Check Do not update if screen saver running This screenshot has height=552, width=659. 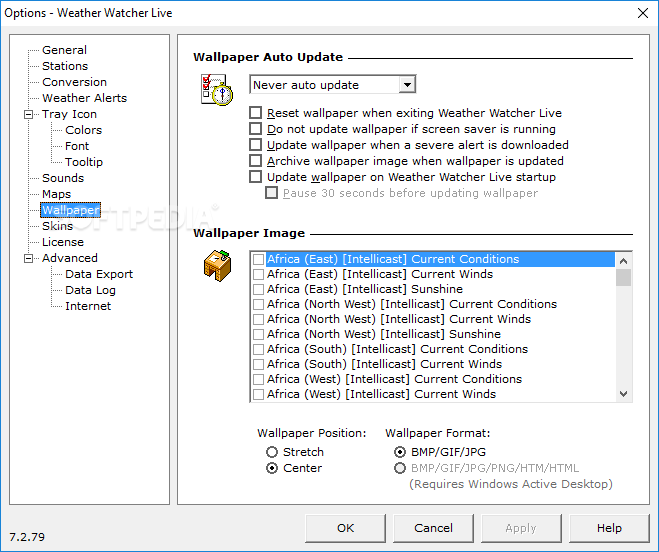(256, 129)
